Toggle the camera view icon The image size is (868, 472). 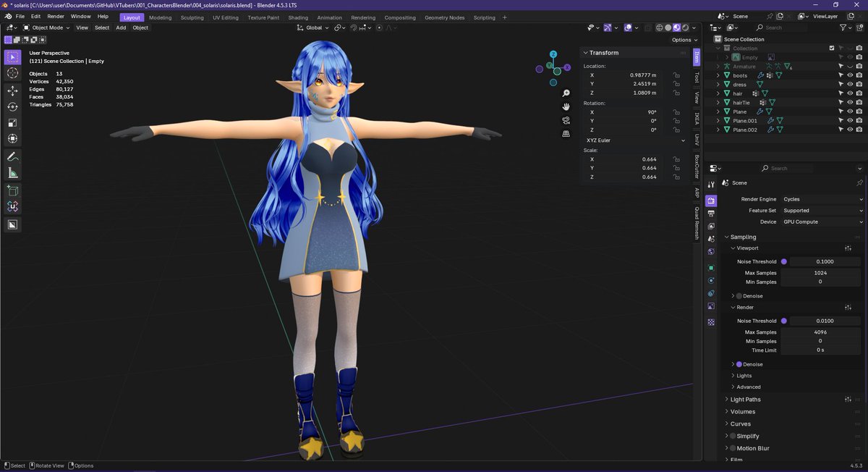[x=566, y=119]
